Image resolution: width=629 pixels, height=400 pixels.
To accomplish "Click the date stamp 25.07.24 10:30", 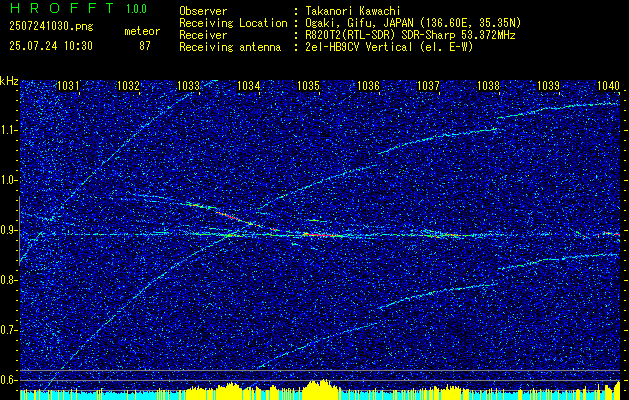I will click(x=51, y=46).
